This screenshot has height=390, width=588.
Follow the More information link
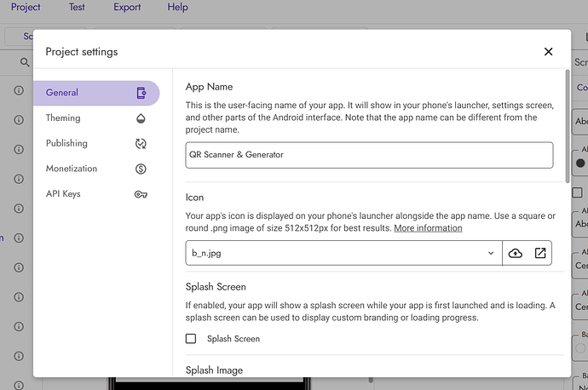click(428, 228)
